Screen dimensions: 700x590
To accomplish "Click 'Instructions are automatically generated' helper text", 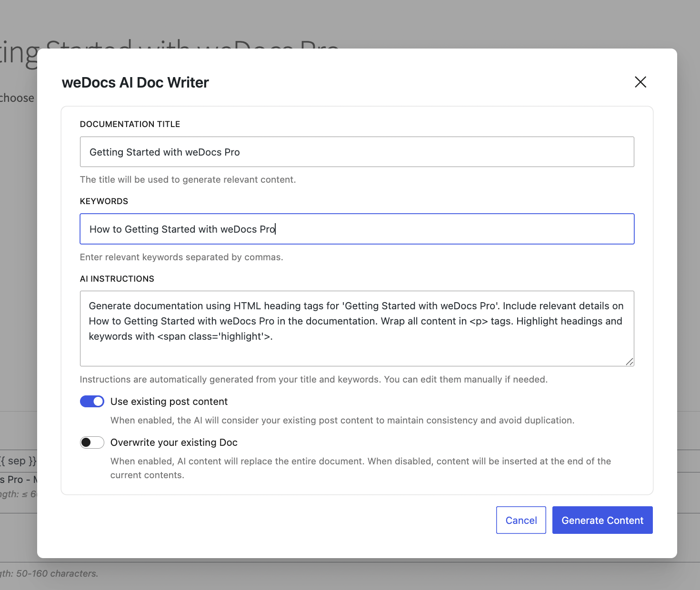I will (314, 379).
